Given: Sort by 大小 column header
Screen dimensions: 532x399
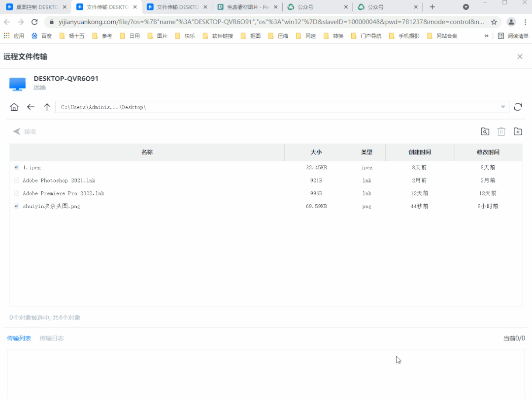Looking at the screenshot, I should (x=316, y=153).
